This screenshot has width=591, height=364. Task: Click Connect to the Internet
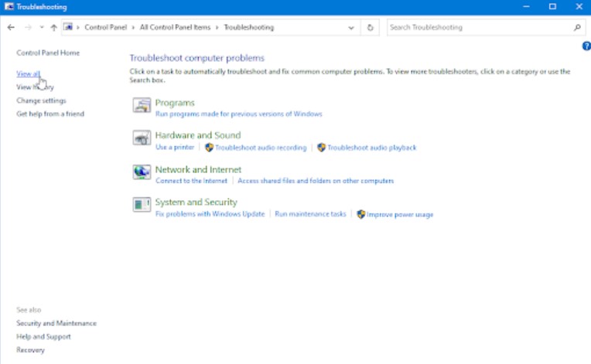(x=192, y=181)
